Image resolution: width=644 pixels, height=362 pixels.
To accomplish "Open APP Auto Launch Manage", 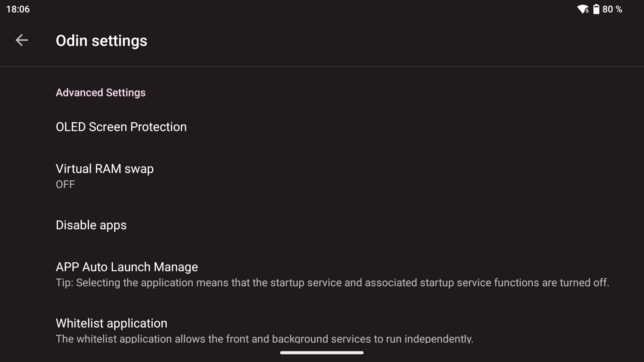I will coord(127,267).
